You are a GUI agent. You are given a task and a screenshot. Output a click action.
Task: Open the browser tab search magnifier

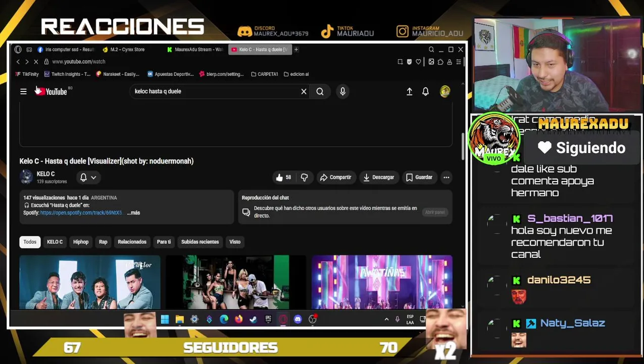coord(431,50)
